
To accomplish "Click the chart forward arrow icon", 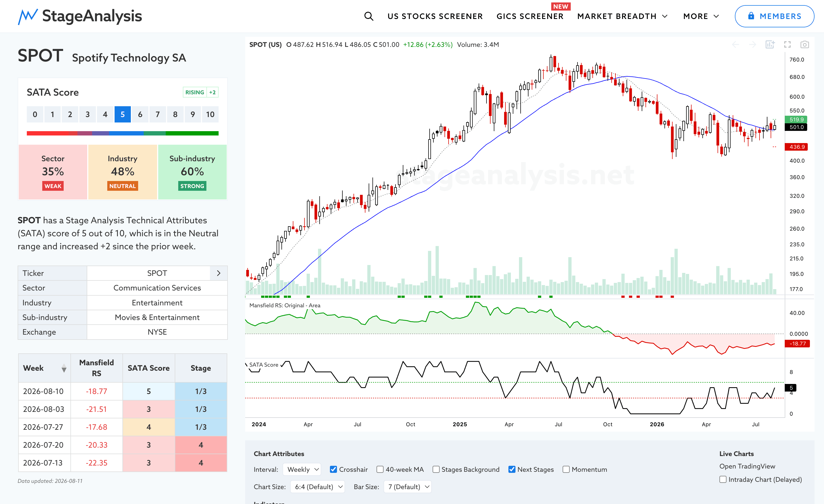I will tap(752, 44).
